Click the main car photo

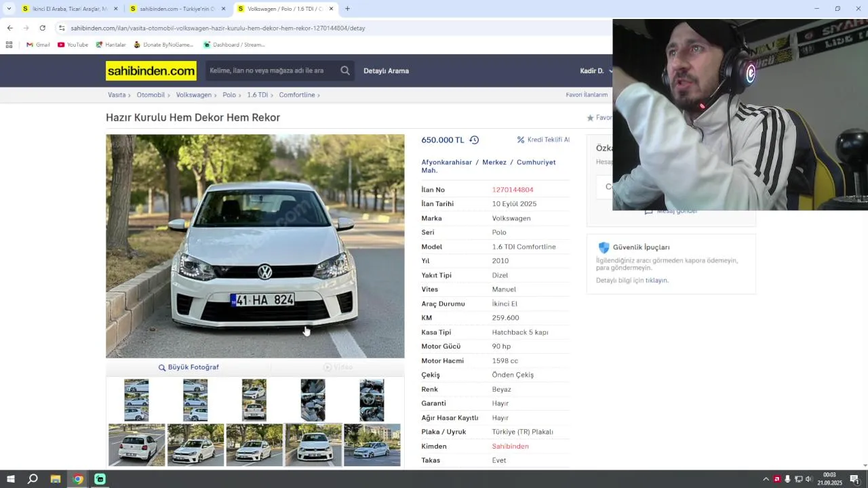[x=255, y=246]
